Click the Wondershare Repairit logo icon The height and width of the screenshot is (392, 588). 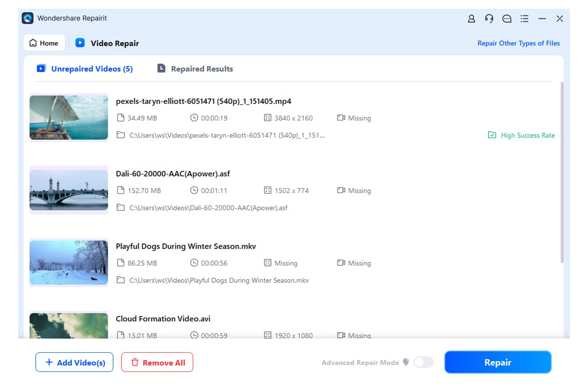(28, 19)
